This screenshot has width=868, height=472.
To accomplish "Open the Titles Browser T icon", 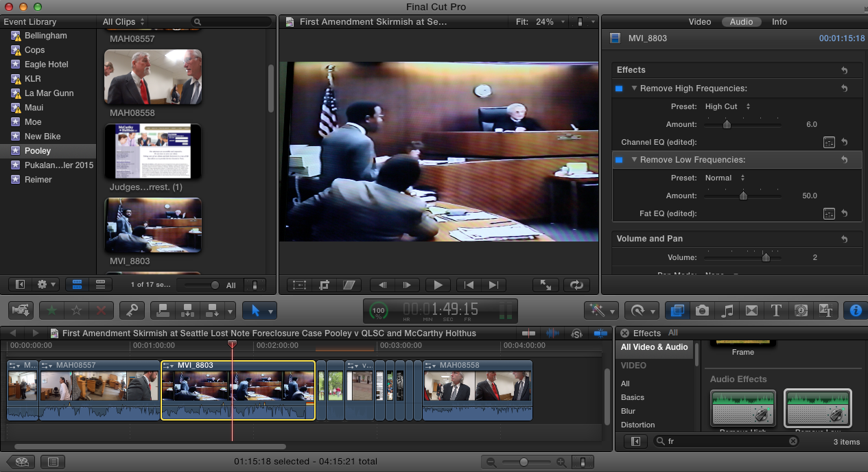I will click(776, 310).
